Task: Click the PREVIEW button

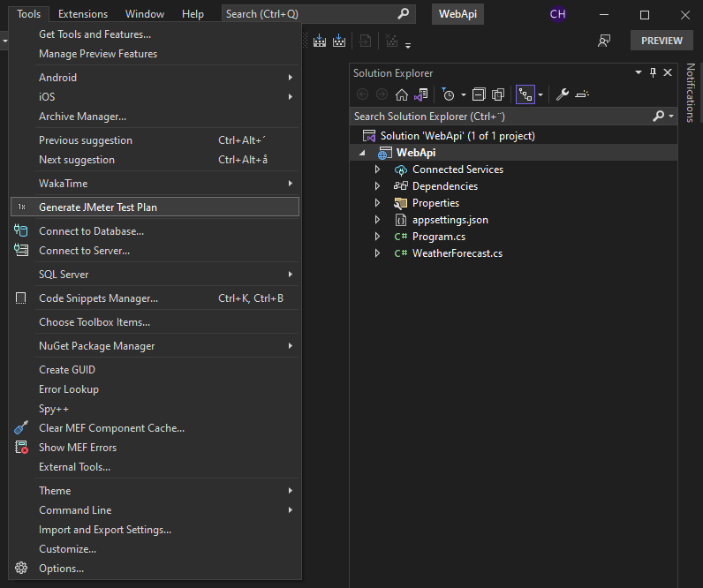Action: click(661, 41)
